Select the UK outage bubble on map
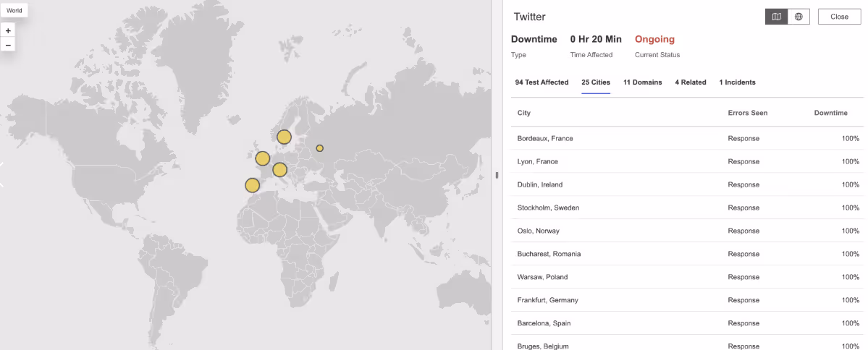Viewport: 868px width, 350px height. pos(262,158)
